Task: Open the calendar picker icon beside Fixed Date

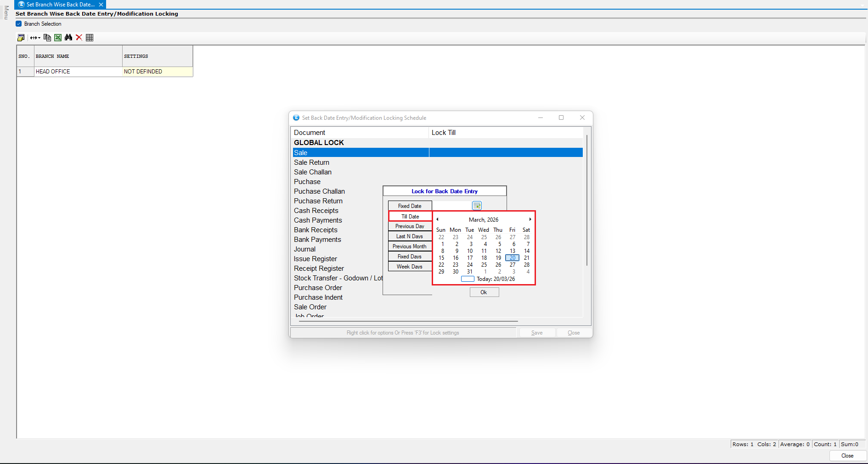Action: (477, 206)
